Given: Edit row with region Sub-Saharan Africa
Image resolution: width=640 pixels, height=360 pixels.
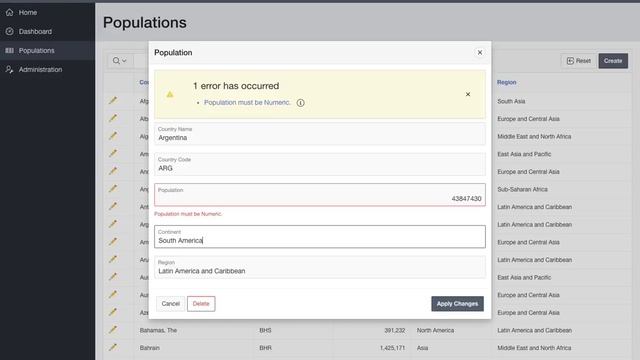Looking at the screenshot, I should coord(113,189).
